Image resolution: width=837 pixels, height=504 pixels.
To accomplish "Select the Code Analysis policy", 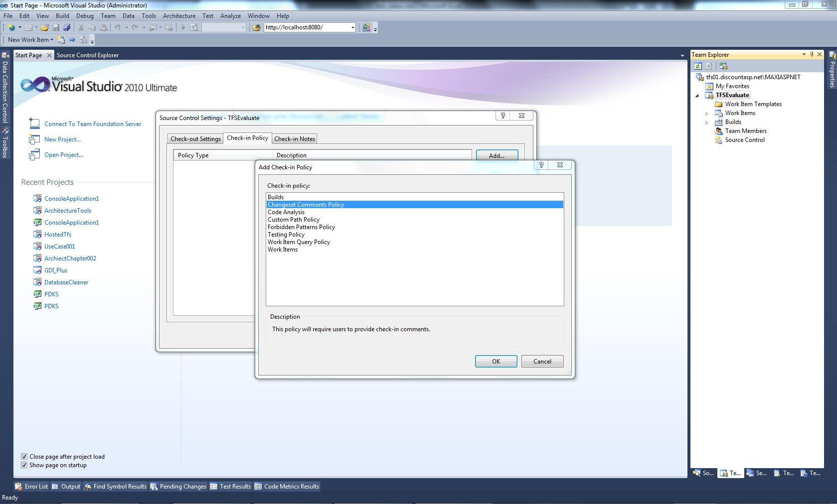I will pyautogui.click(x=415, y=212).
